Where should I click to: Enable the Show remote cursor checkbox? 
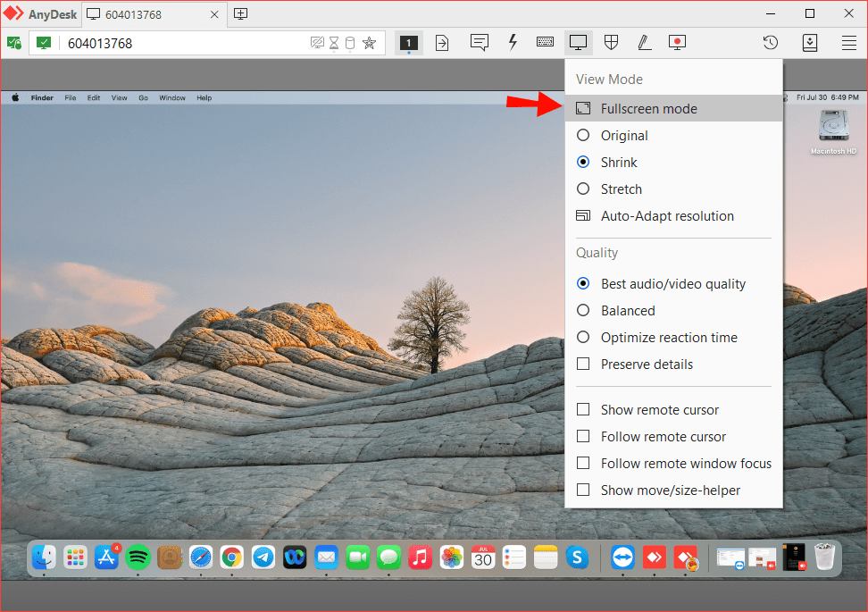coord(583,410)
